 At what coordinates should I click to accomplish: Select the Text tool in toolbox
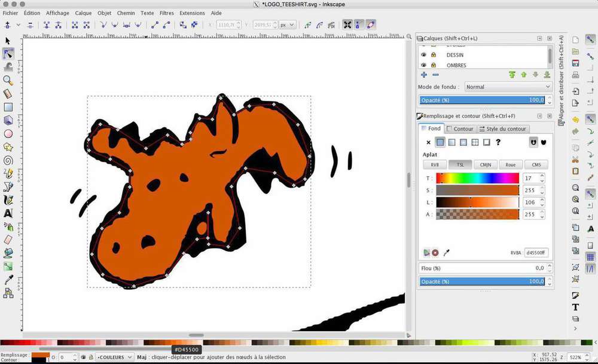click(8, 213)
